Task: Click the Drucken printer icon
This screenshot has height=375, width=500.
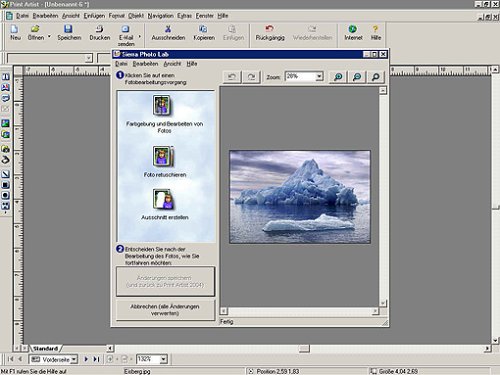Action: [x=99, y=29]
